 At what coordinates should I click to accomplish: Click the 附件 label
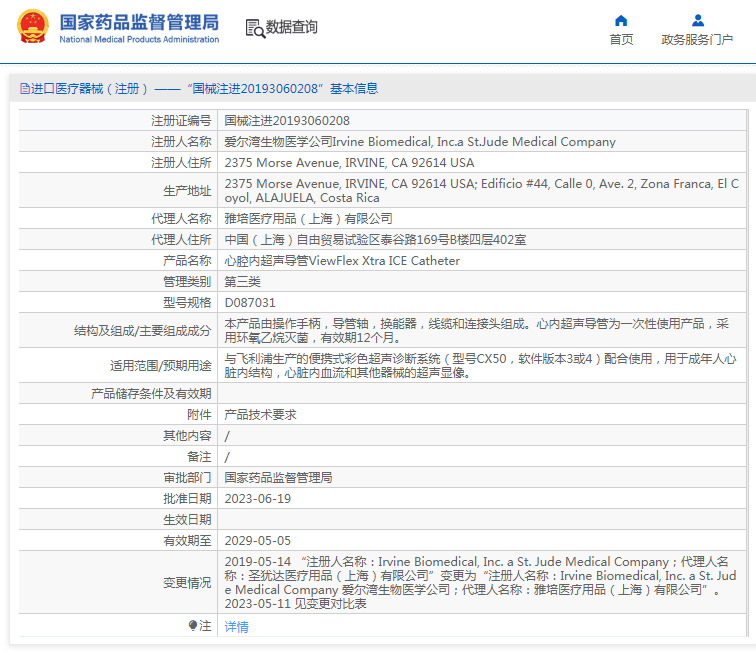click(x=199, y=414)
